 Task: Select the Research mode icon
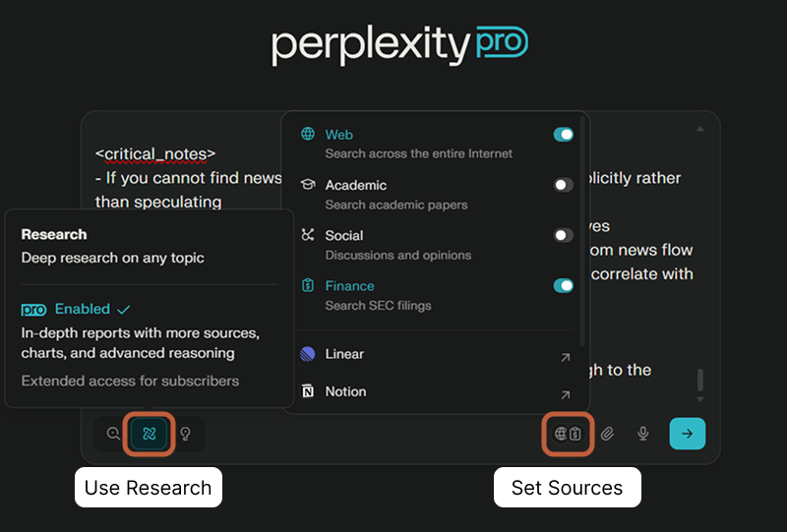[x=150, y=434]
